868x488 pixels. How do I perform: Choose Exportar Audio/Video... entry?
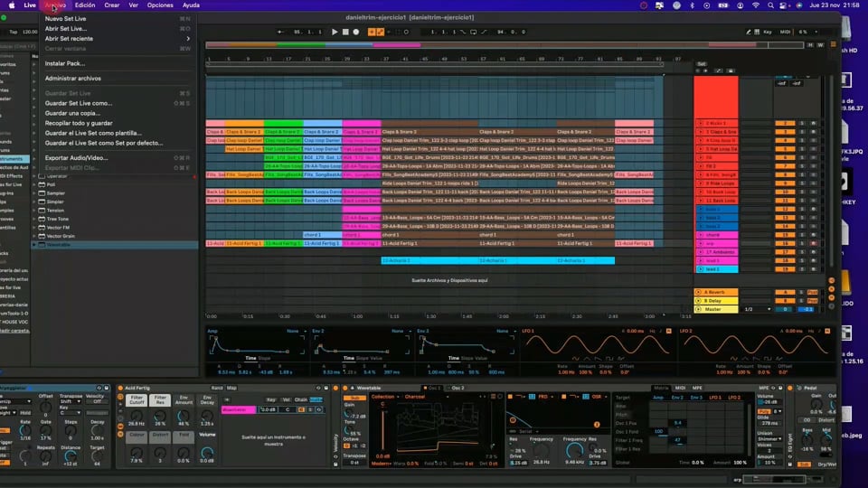tap(76, 158)
